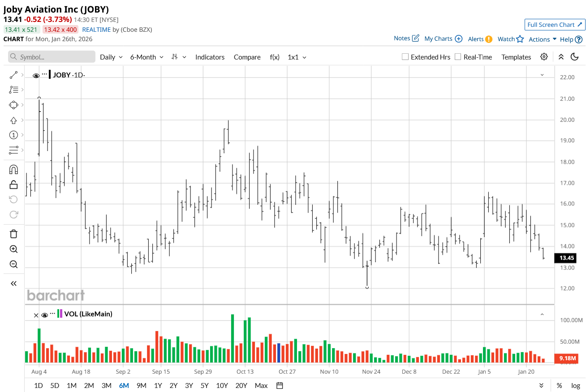Open the bar type dropdown
Image resolution: width=586 pixels, height=392 pixels.
pyautogui.click(x=179, y=57)
